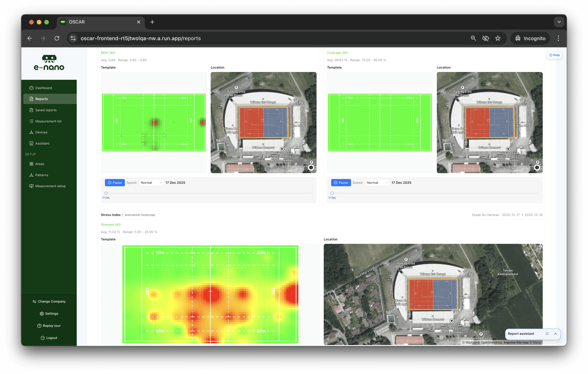Bookmark this page with star icon

pos(498,38)
